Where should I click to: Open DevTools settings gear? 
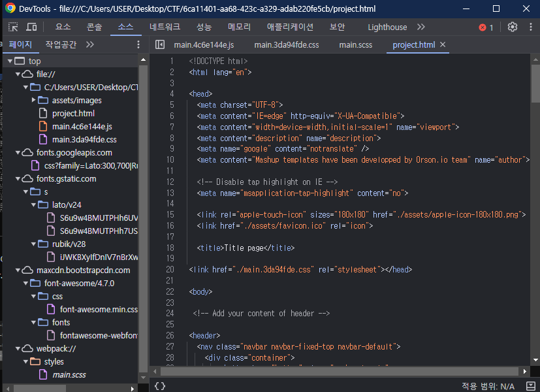click(512, 27)
